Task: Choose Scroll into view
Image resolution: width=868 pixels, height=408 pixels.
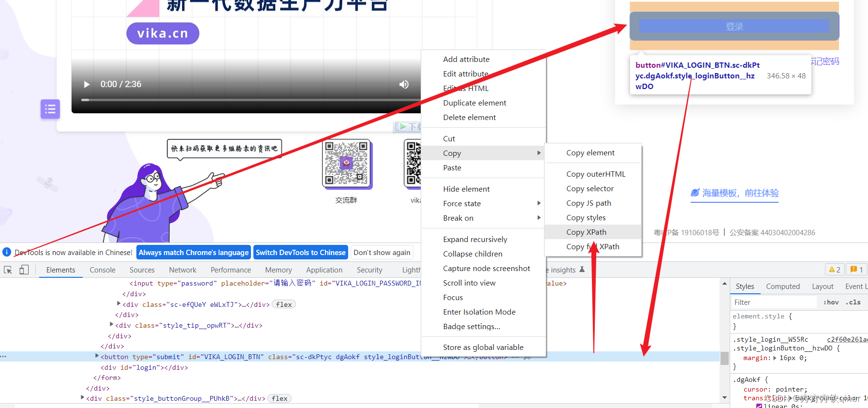Action: 484,283
